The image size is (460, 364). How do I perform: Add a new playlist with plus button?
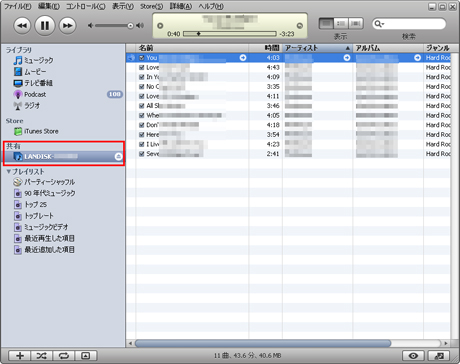pyautogui.click(x=20, y=356)
